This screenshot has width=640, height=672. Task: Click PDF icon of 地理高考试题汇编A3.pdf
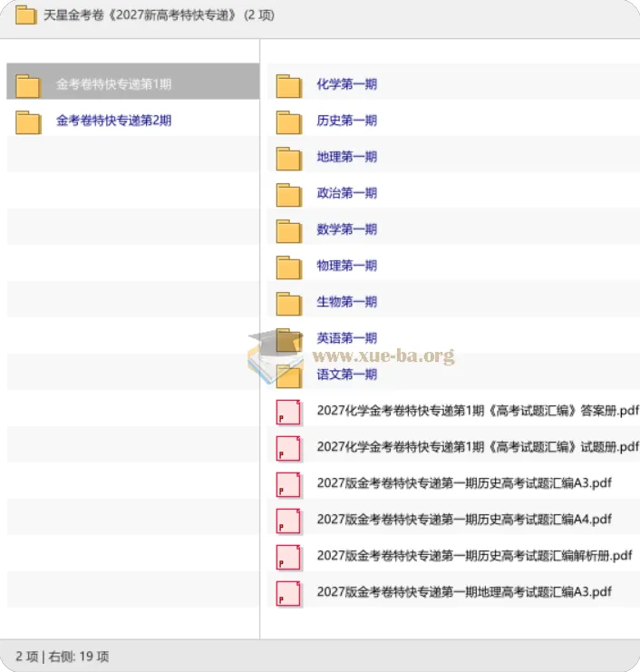288,594
